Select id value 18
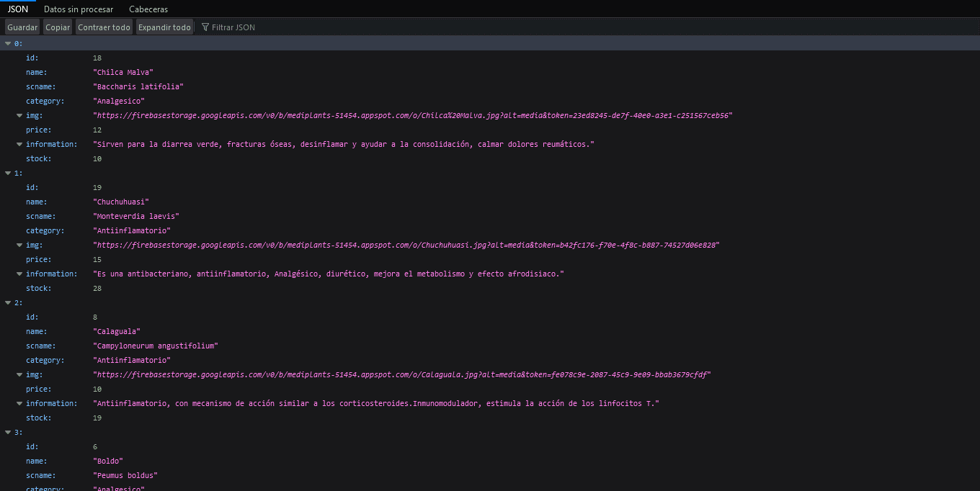This screenshot has height=491, width=980. pyautogui.click(x=97, y=58)
